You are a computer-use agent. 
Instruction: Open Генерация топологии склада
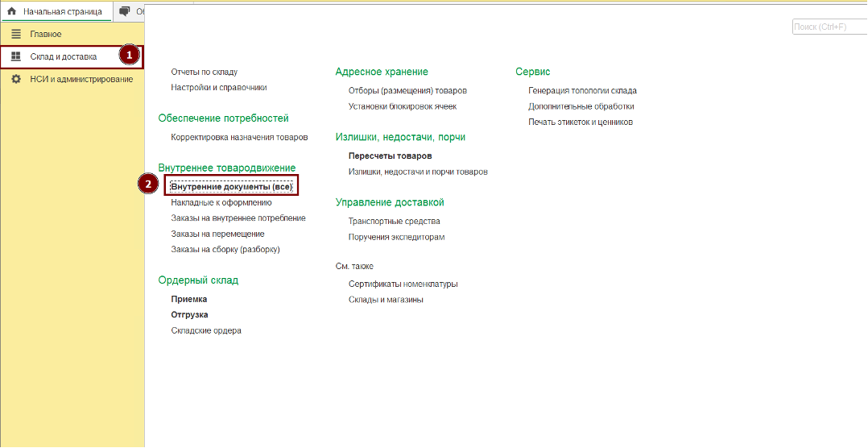582,90
